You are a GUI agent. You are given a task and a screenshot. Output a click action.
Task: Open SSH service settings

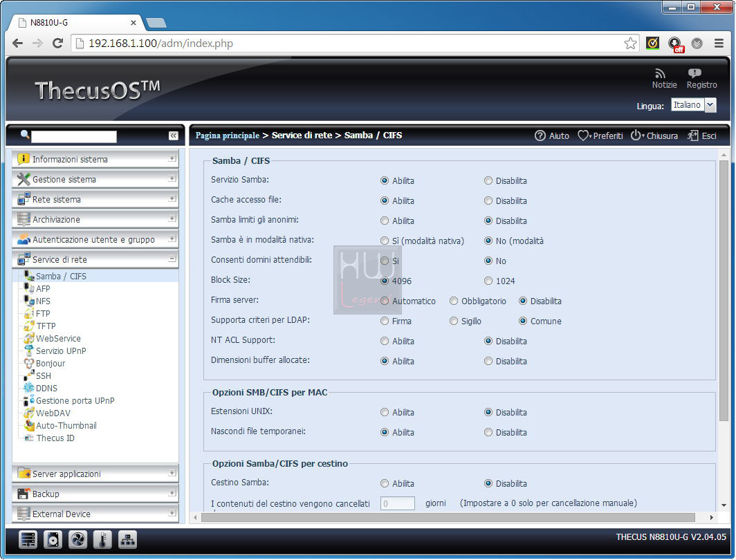click(x=43, y=375)
